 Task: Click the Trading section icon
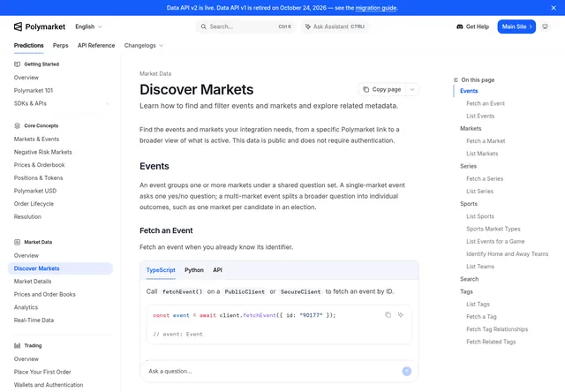click(17, 345)
